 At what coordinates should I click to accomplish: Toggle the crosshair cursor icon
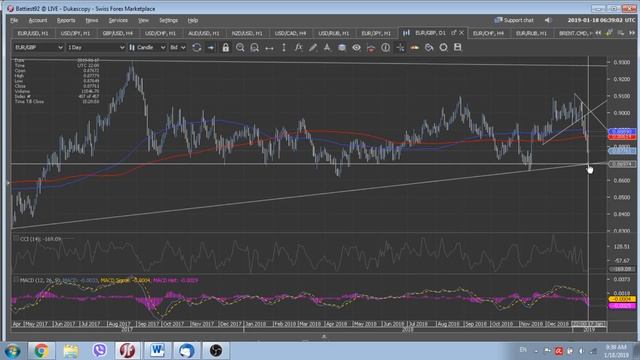coord(400,48)
